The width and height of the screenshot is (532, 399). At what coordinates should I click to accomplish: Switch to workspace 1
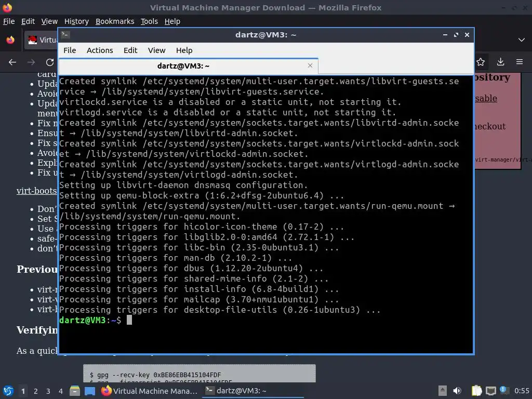coord(23,391)
